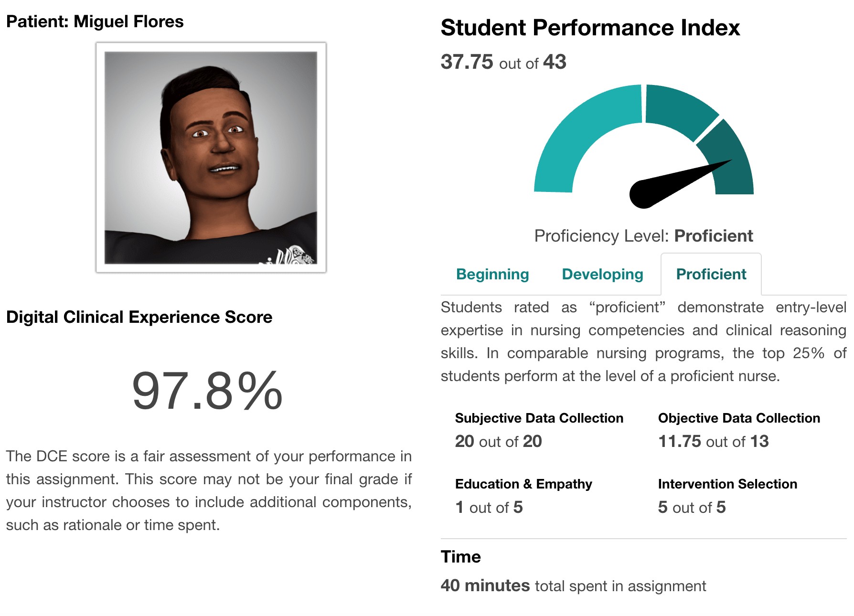This screenshot has width=854, height=616.
Task: Click the Education & Empathy heading
Action: [x=523, y=484]
